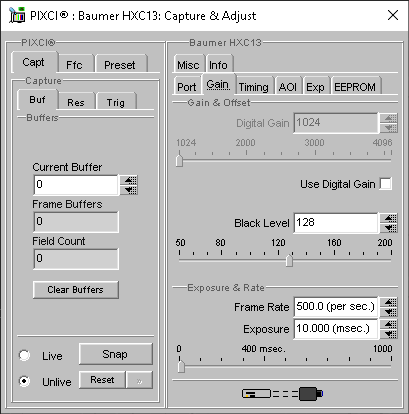This screenshot has height=414, width=409.
Task: Open the Res sub-tab
Action: click(x=76, y=102)
